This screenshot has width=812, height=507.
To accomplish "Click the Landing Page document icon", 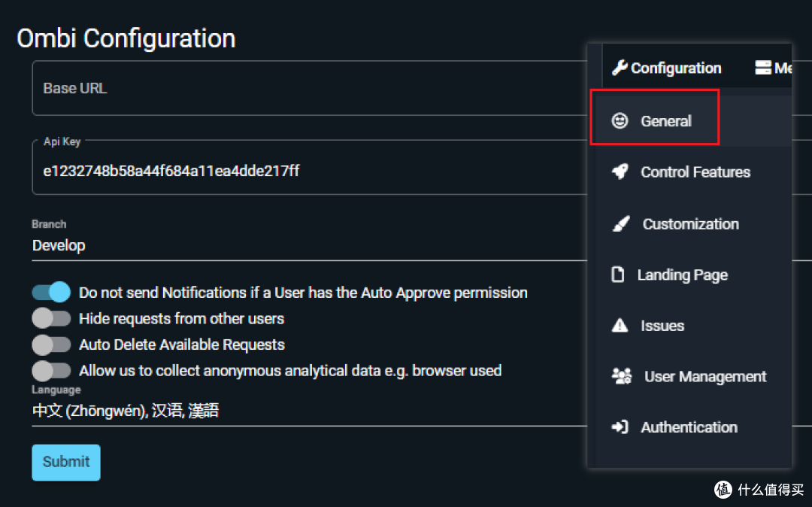I will 618,275.
